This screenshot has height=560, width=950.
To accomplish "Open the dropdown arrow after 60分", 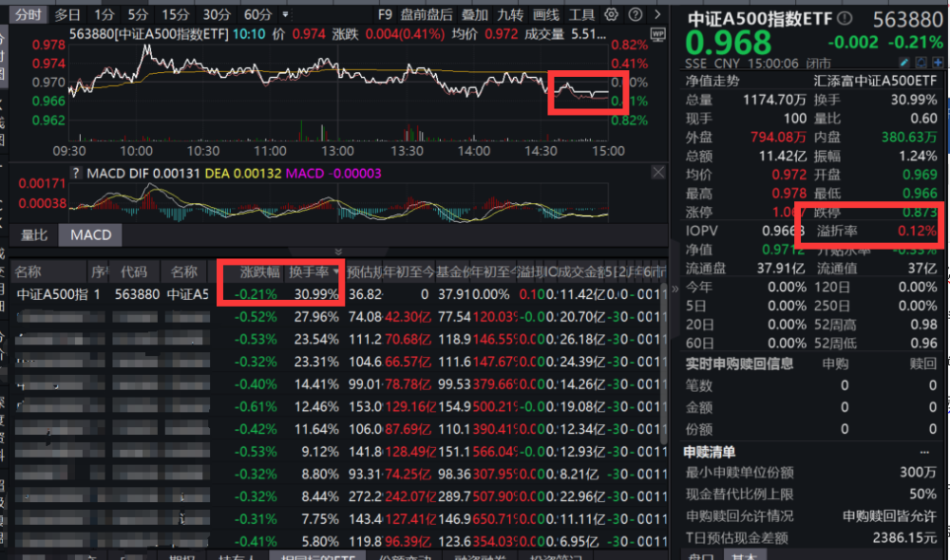I will pos(285,14).
